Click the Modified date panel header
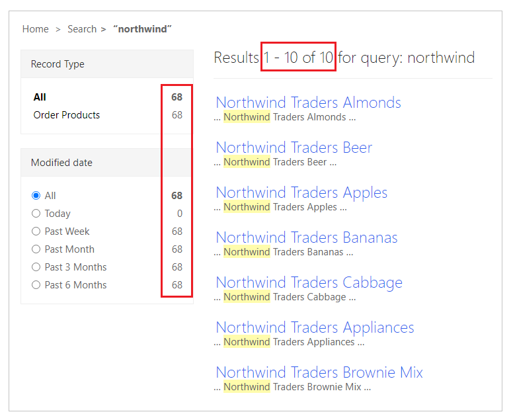Screen dimensions: 513x420 point(107,162)
